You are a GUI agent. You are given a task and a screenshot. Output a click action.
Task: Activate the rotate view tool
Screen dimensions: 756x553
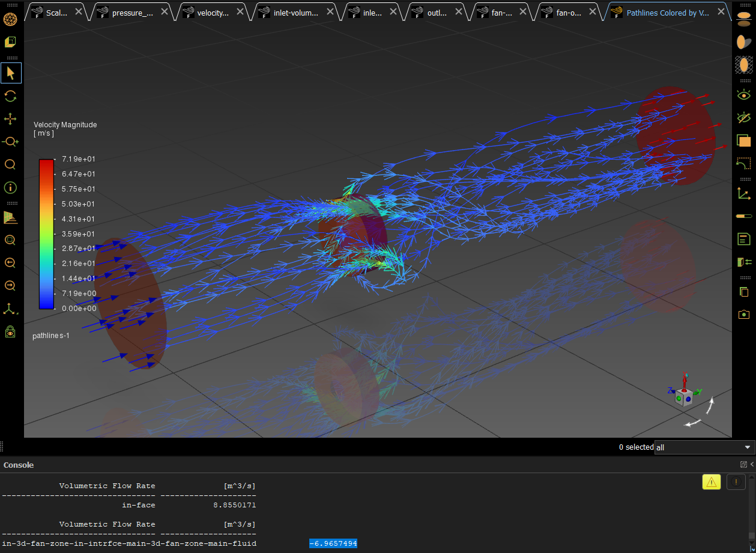pyautogui.click(x=10, y=96)
